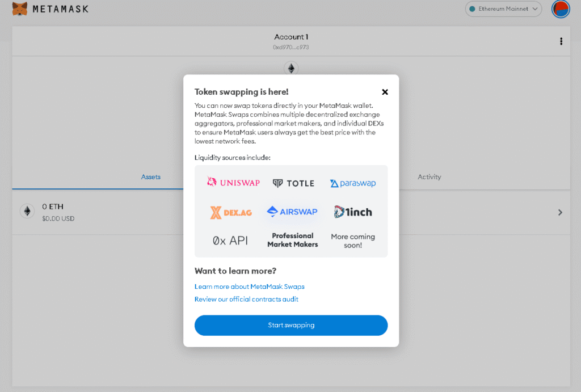Expand the ETH asset row chevron
The width and height of the screenshot is (581, 392).
(560, 212)
